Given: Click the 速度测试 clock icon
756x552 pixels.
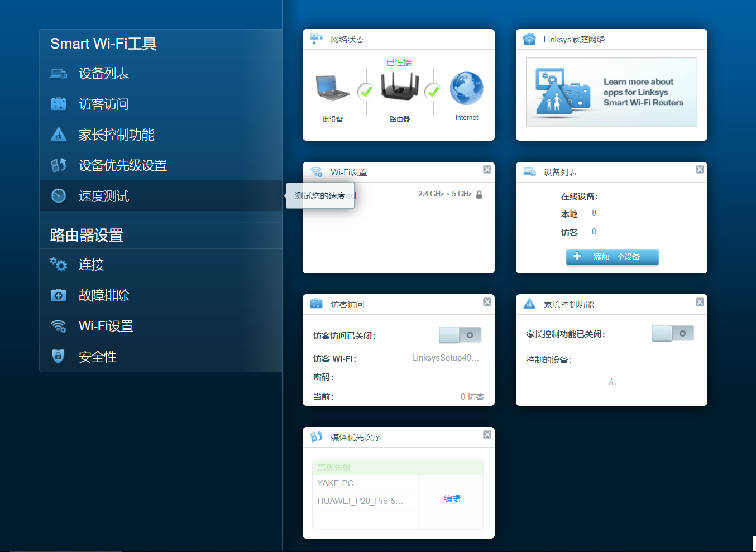Looking at the screenshot, I should click(59, 196).
